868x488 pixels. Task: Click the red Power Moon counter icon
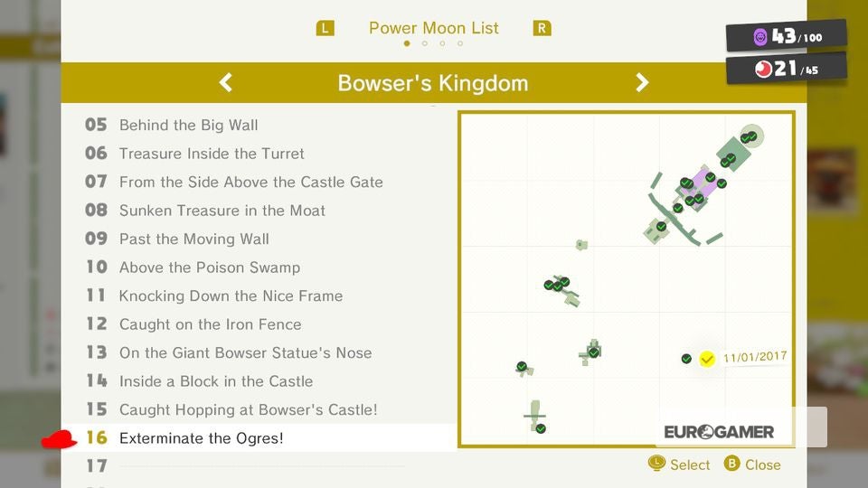point(763,70)
